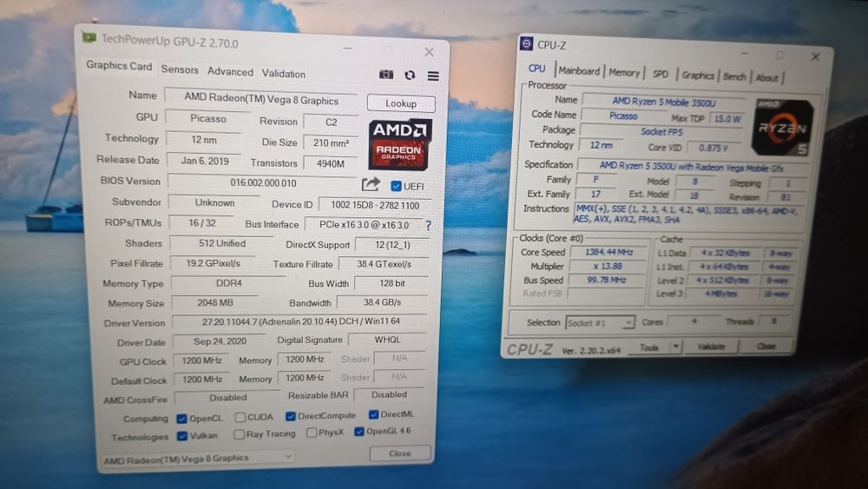
Task: Toggle the OpenCL checkbox
Action: coord(181,419)
